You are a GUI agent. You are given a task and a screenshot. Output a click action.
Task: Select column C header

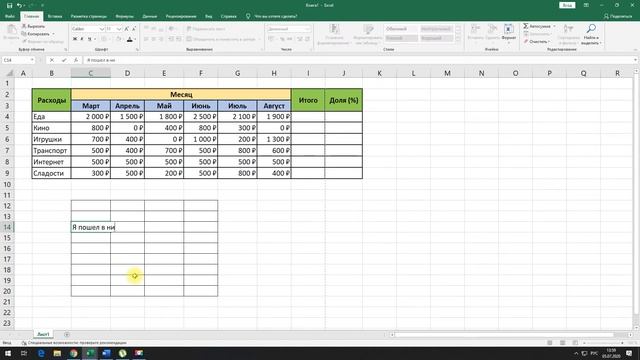(x=91, y=73)
